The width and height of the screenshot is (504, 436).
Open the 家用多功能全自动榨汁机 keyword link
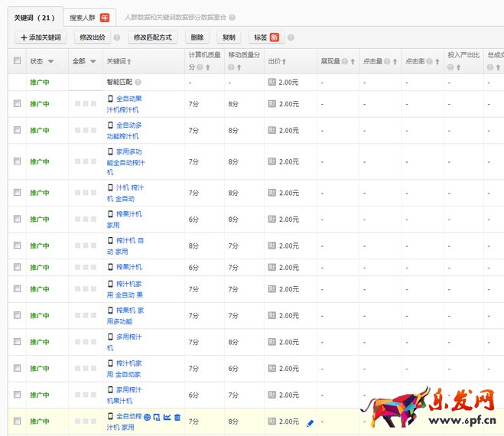pyautogui.click(x=128, y=161)
